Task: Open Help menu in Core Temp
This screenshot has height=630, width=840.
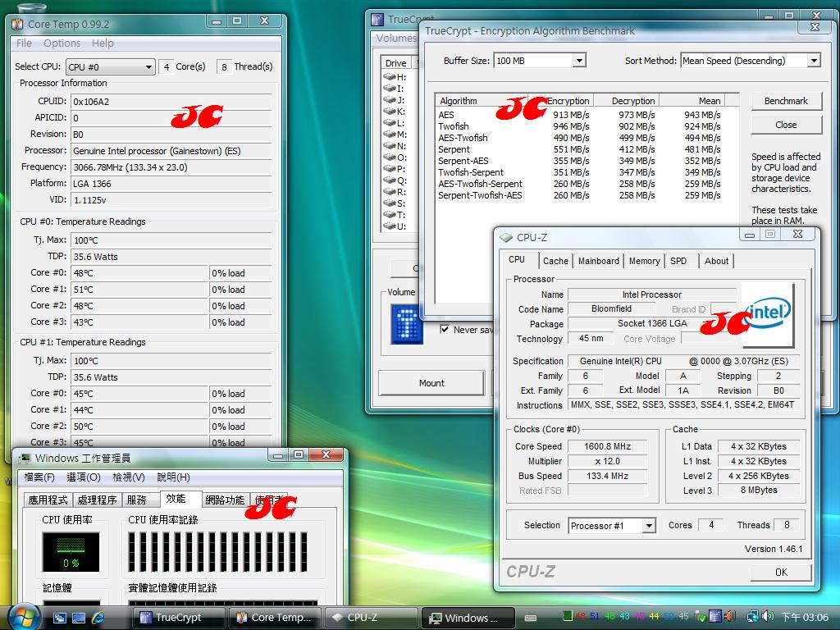Action: click(x=103, y=43)
